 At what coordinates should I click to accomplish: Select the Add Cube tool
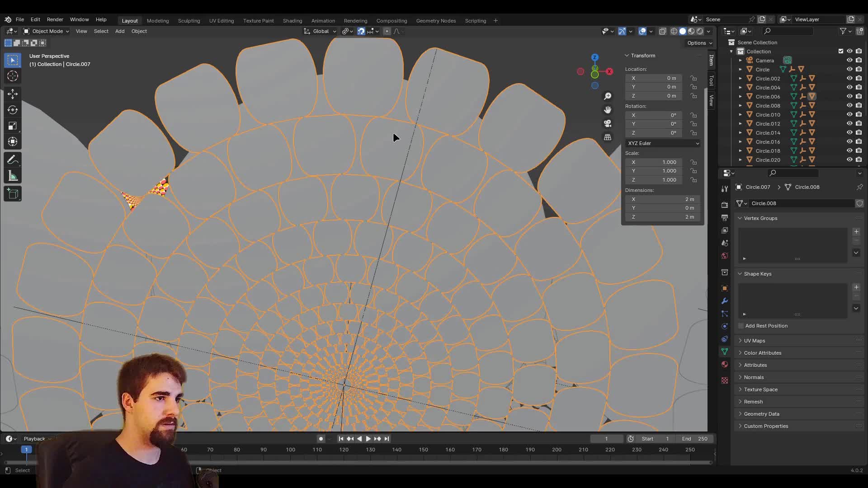pyautogui.click(x=13, y=194)
